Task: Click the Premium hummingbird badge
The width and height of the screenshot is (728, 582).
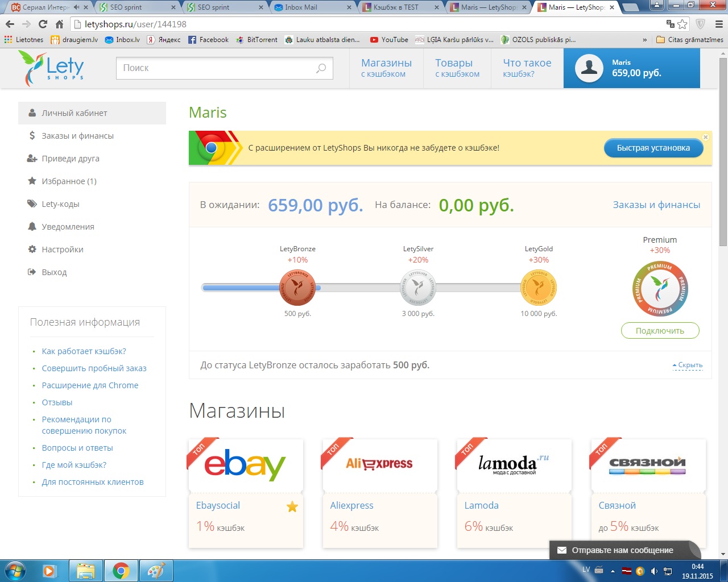Action: [660, 289]
